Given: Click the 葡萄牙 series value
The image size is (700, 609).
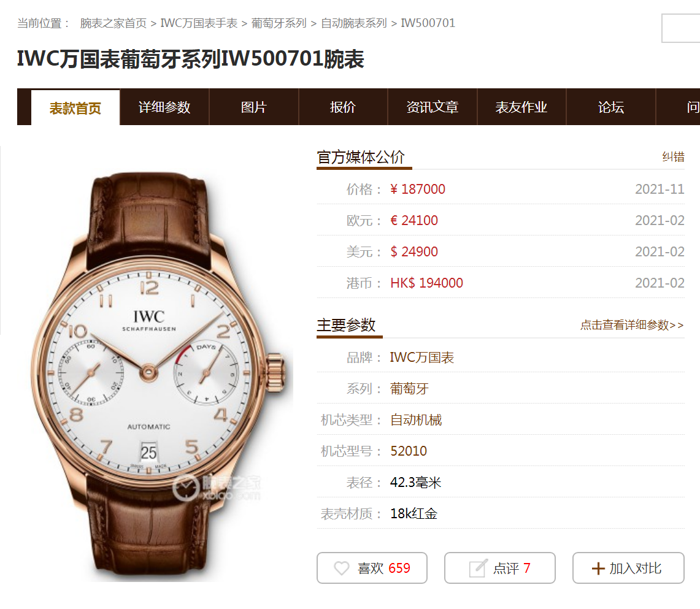Looking at the screenshot, I should [x=409, y=389].
